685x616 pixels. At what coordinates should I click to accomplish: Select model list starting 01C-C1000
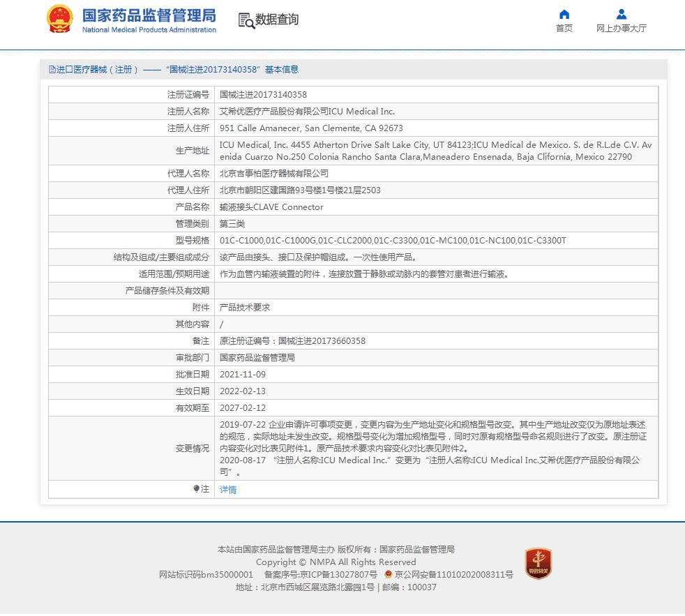point(393,240)
